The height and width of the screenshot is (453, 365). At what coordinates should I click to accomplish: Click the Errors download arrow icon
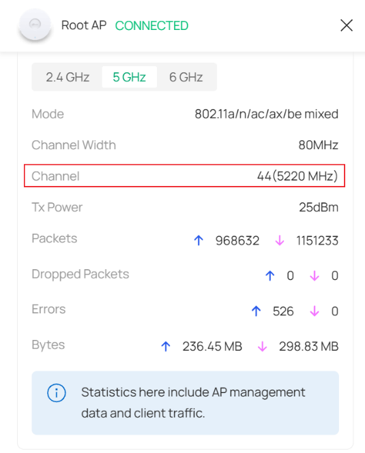click(x=314, y=311)
